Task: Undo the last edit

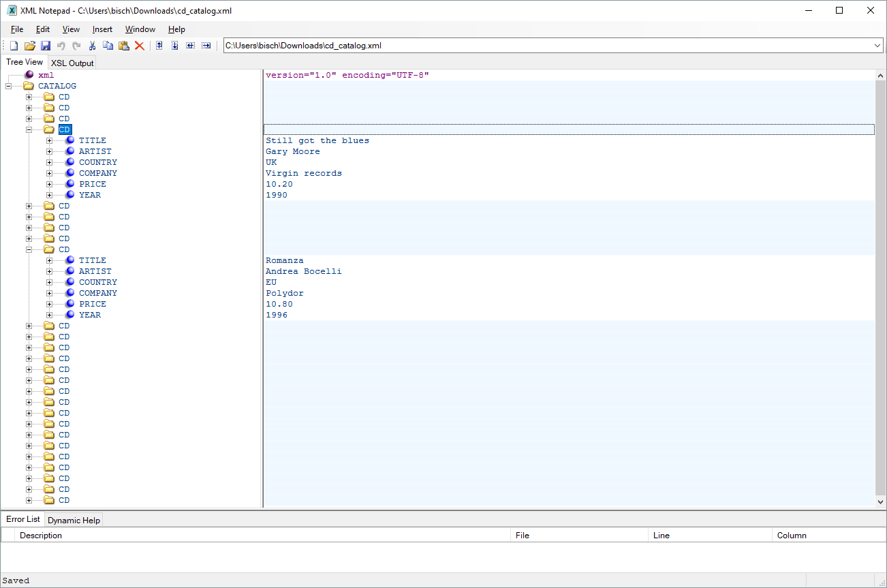Action: click(x=61, y=45)
